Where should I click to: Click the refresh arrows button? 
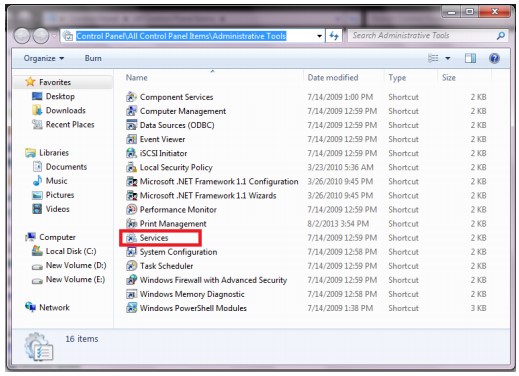334,36
